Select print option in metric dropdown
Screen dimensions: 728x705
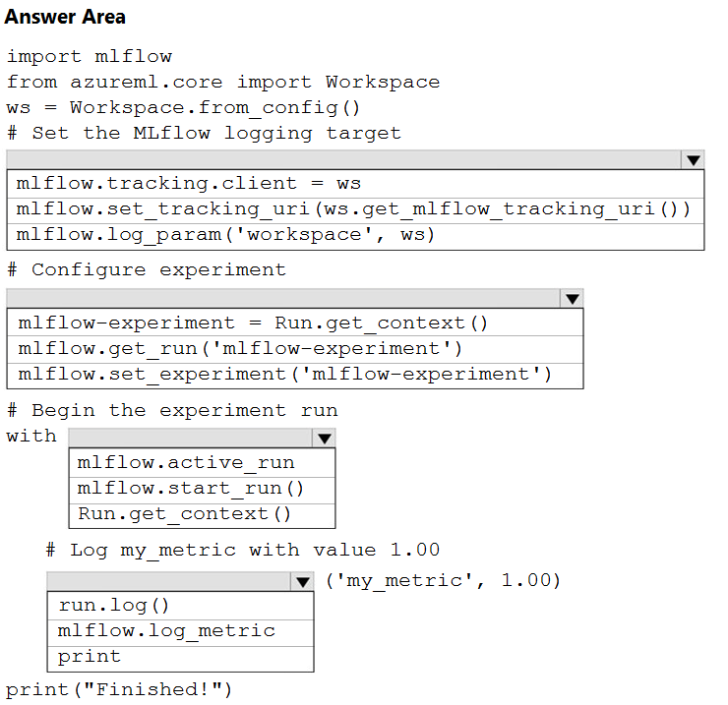(x=181, y=659)
